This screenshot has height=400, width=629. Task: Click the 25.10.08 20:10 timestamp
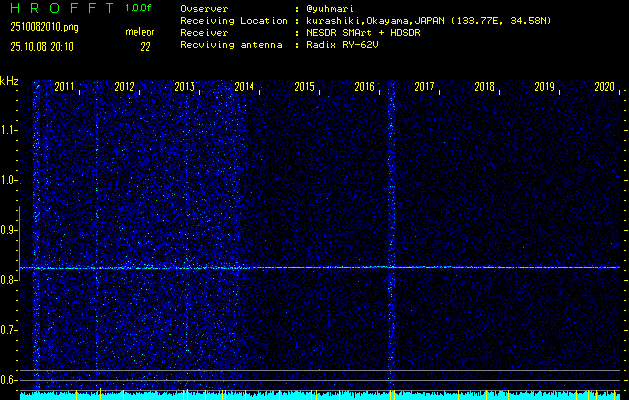point(42,46)
